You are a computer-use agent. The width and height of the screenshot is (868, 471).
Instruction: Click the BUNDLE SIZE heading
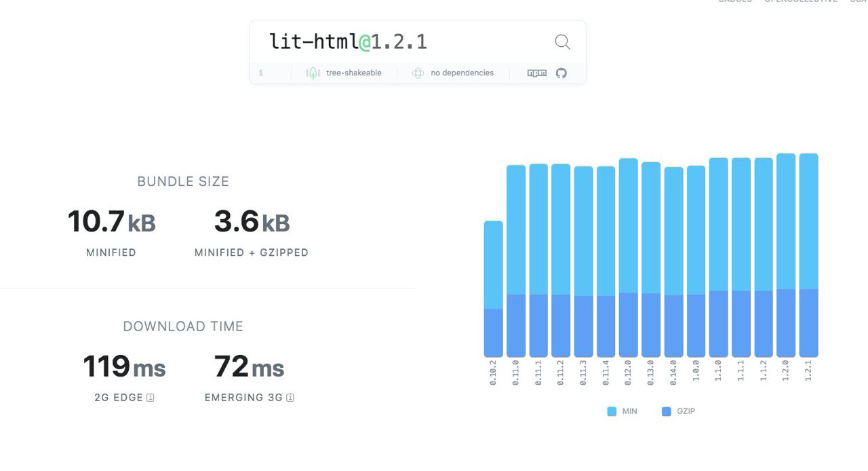pos(183,181)
